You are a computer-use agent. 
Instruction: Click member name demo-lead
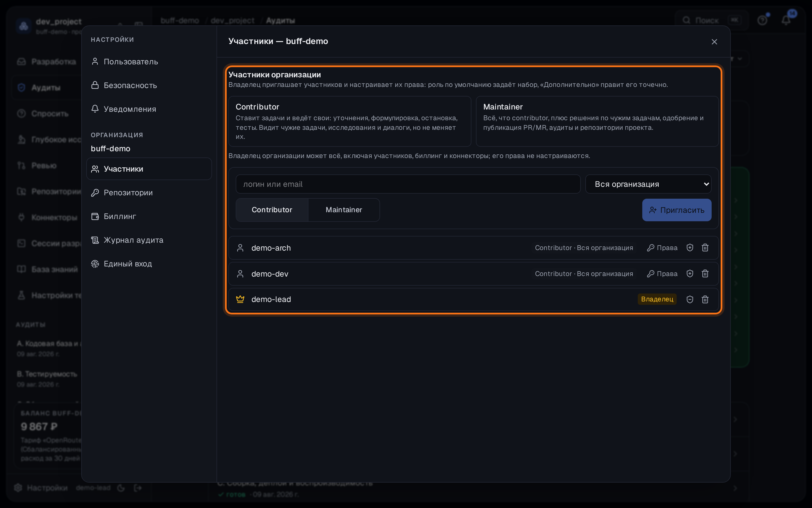coord(271,299)
